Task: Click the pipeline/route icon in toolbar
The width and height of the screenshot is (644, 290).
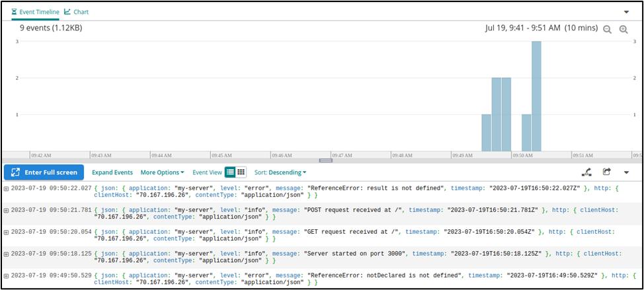Action: click(x=586, y=172)
